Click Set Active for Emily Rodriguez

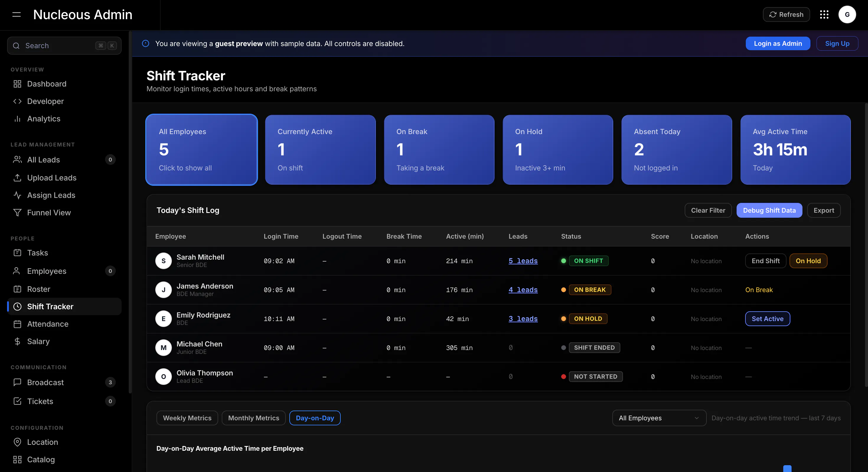pos(768,319)
